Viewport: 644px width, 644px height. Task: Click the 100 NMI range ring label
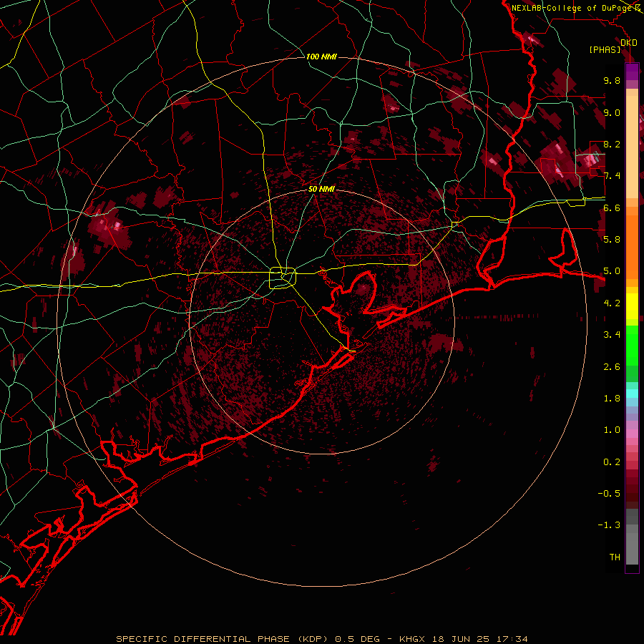pos(321,57)
